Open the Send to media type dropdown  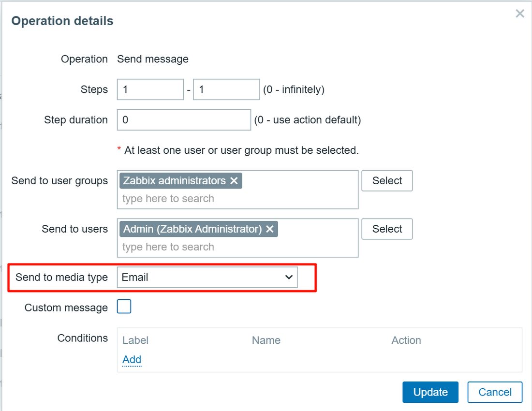click(207, 278)
